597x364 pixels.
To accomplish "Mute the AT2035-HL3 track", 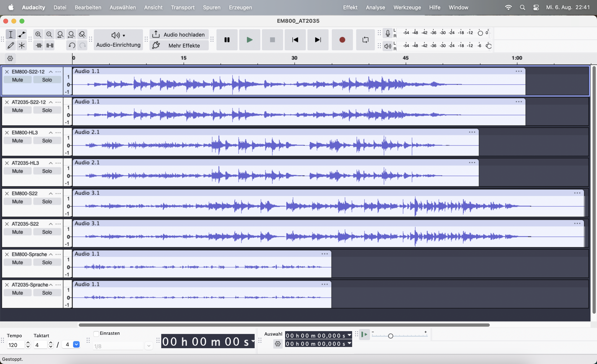I will 17,171.
